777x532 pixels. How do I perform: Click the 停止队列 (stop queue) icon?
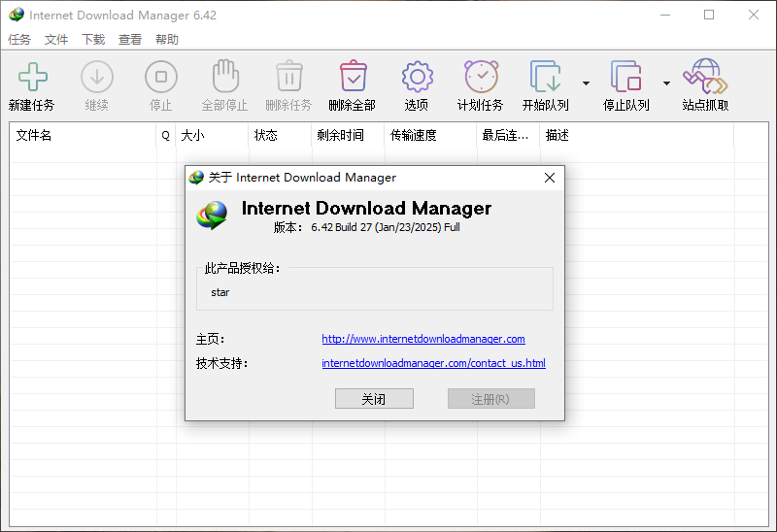(625, 77)
